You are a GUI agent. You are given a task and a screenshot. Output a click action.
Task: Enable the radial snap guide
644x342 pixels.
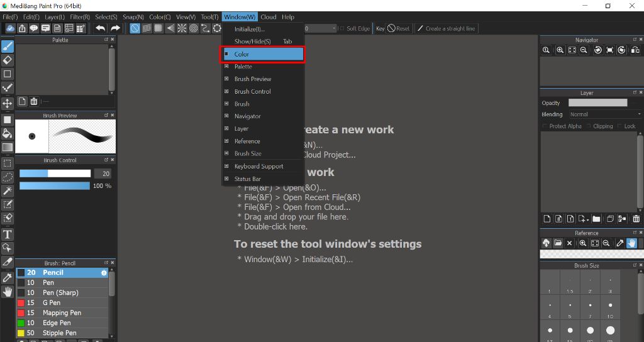click(182, 28)
